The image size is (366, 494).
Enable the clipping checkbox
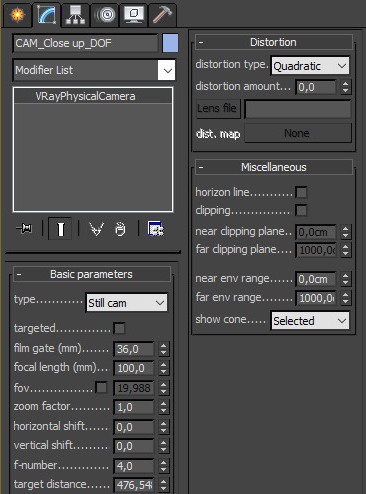(x=301, y=210)
